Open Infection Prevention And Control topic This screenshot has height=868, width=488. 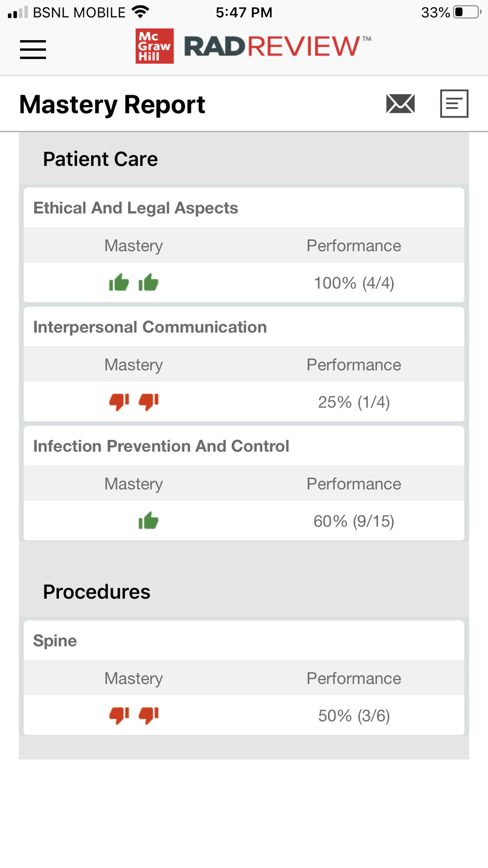pos(161,446)
